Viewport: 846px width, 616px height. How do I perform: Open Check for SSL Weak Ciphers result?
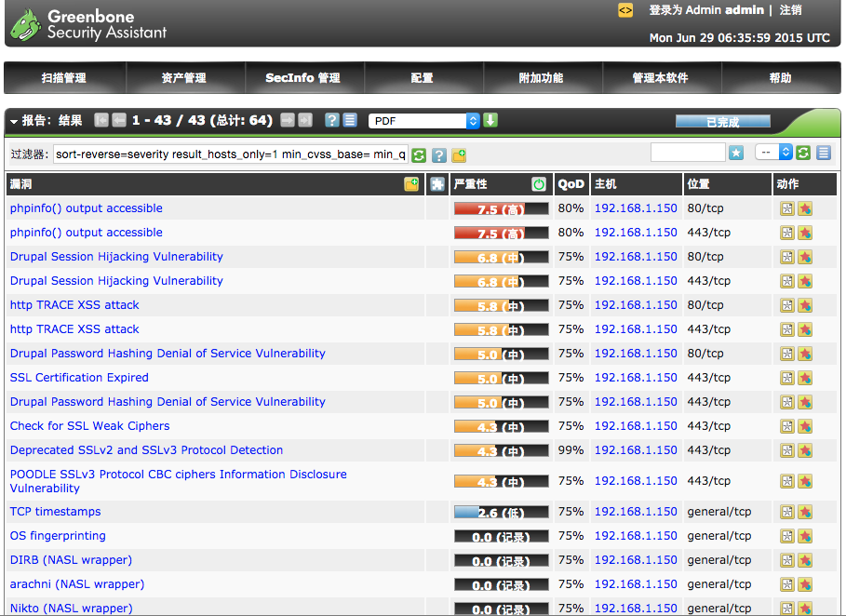pyautogui.click(x=89, y=426)
